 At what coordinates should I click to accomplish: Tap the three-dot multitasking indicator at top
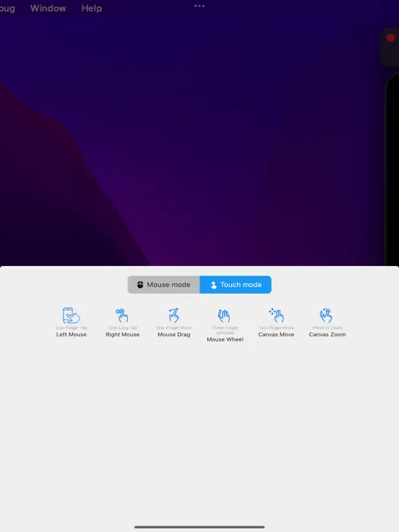(199, 6)
